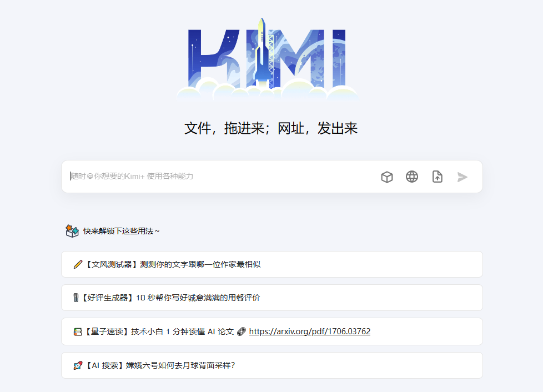Choose the 好评生成器 dining review suggestion text

click(x=171, y=298)
